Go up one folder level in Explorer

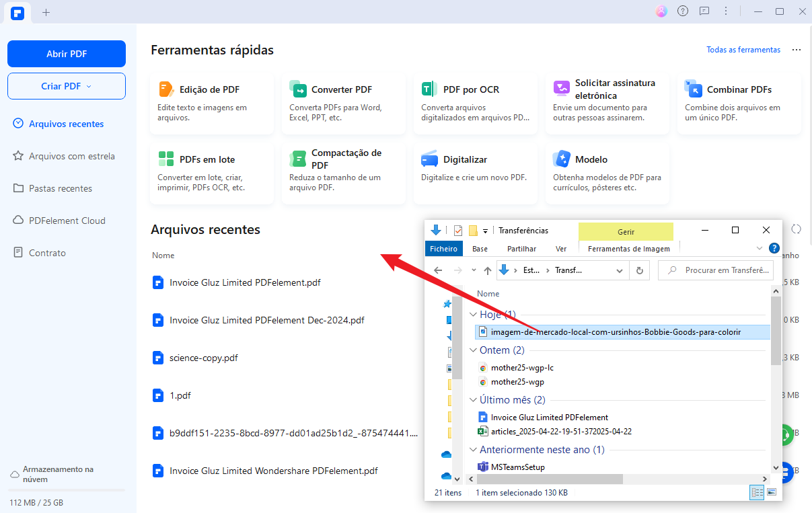[488, 270]
